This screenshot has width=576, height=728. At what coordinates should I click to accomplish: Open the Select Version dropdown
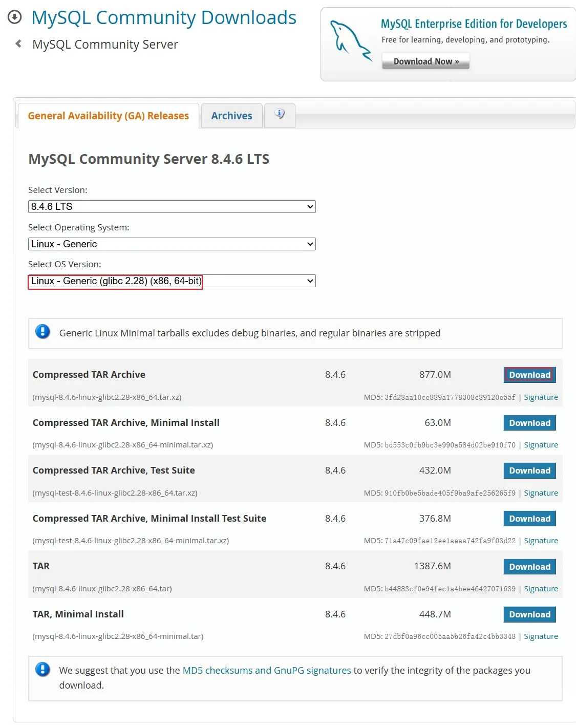tap(172, 206)
